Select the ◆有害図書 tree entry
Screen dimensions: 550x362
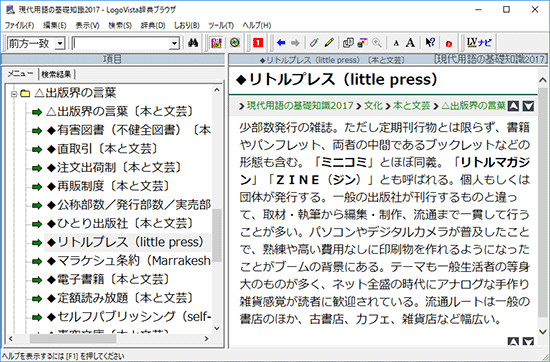(129, 130)
